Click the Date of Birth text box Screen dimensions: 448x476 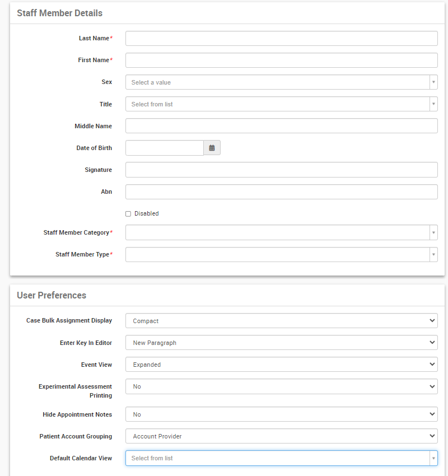point(165,148)
